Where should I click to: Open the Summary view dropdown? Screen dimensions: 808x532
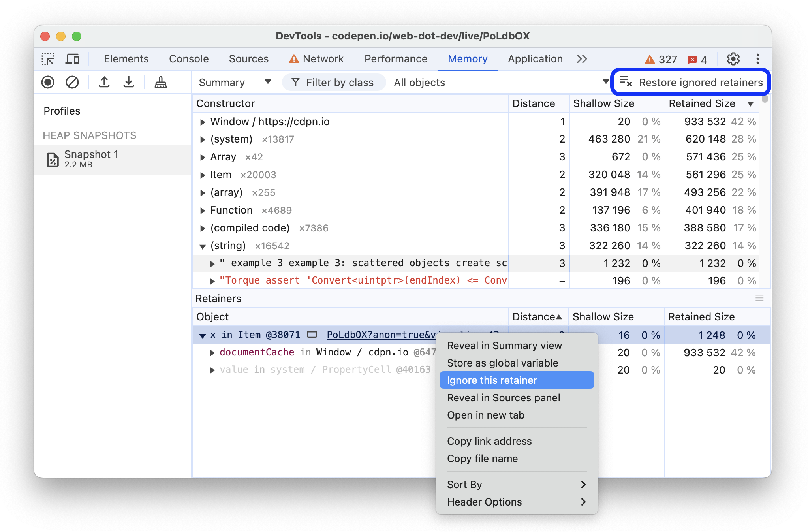point(231,83)
